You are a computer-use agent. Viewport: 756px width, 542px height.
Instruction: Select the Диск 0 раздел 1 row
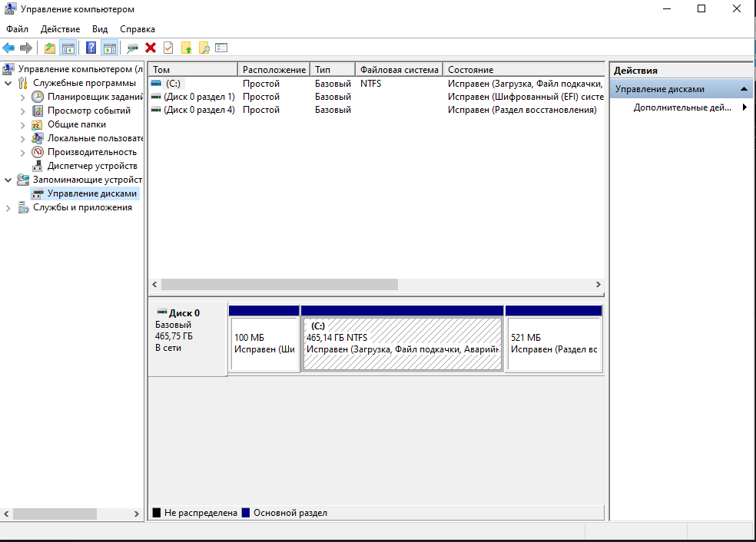(376, 97)
